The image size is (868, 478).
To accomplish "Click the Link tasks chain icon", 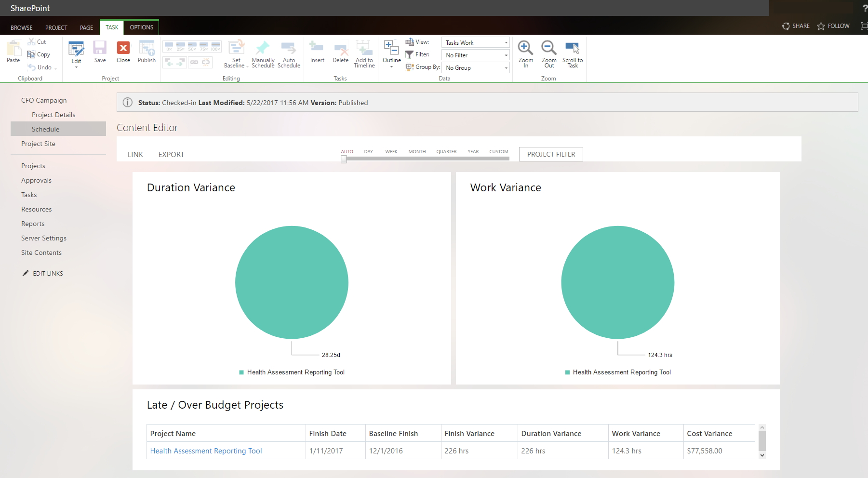I will point(194,62).
